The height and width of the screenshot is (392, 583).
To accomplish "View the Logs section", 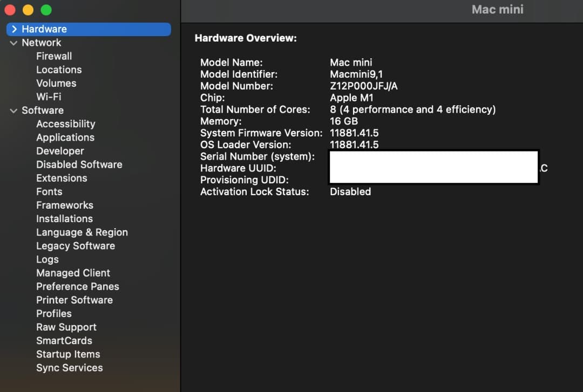I will tap(47, 259).
